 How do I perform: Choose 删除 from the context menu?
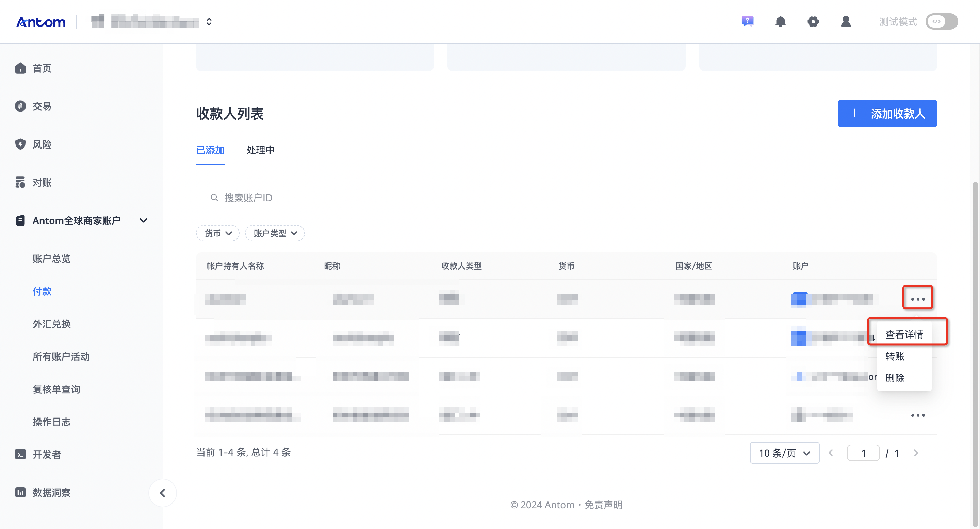tap(894, 378)
